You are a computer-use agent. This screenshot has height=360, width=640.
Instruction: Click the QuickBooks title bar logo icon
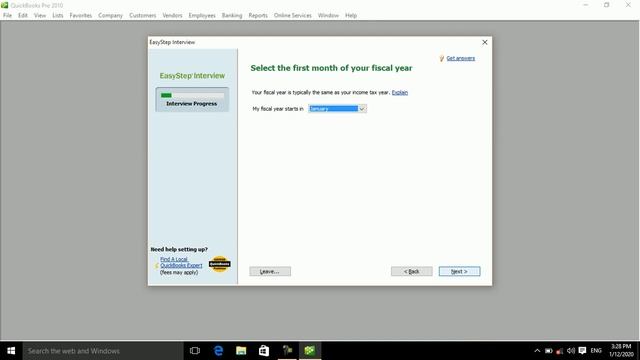4,5
